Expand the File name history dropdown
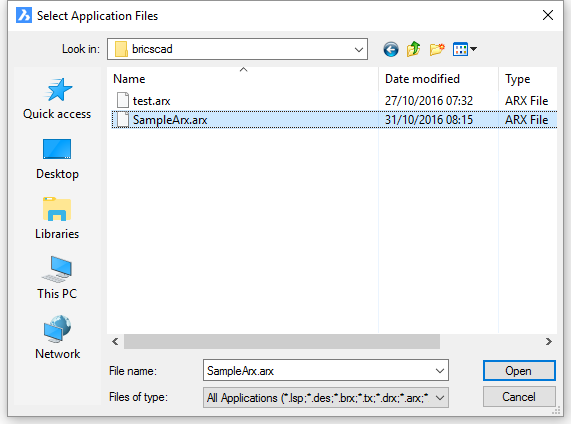The image size is (571, 424). pyautogui.click(x=440, y=370)
